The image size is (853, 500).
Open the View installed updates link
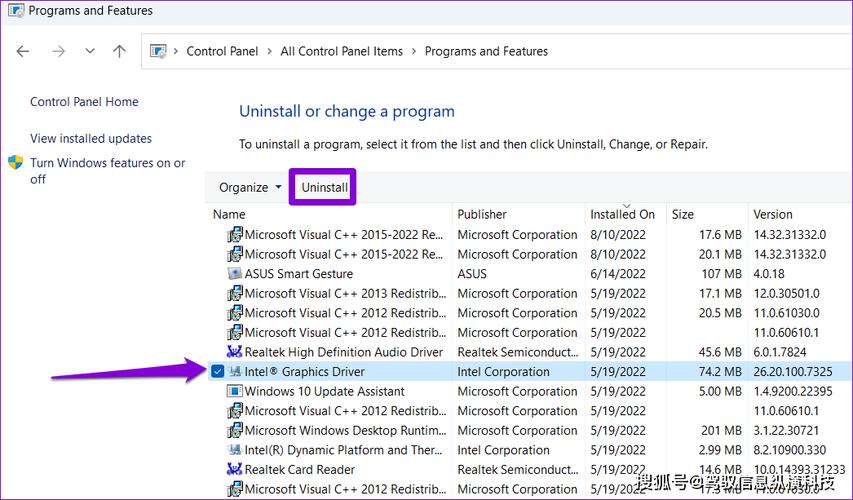tap(91, 138)
